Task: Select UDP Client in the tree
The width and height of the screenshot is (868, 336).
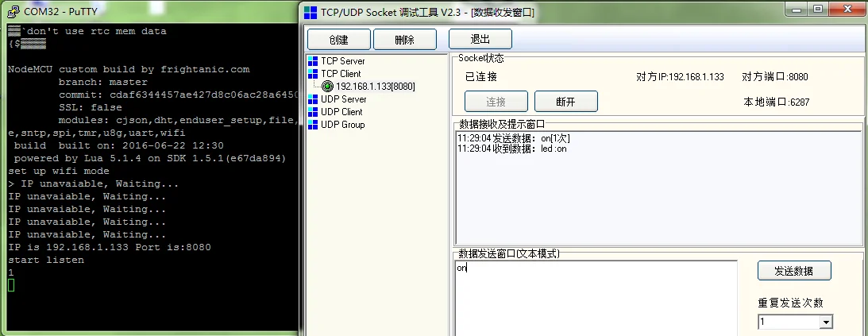Action: click(x=341, y=112)
